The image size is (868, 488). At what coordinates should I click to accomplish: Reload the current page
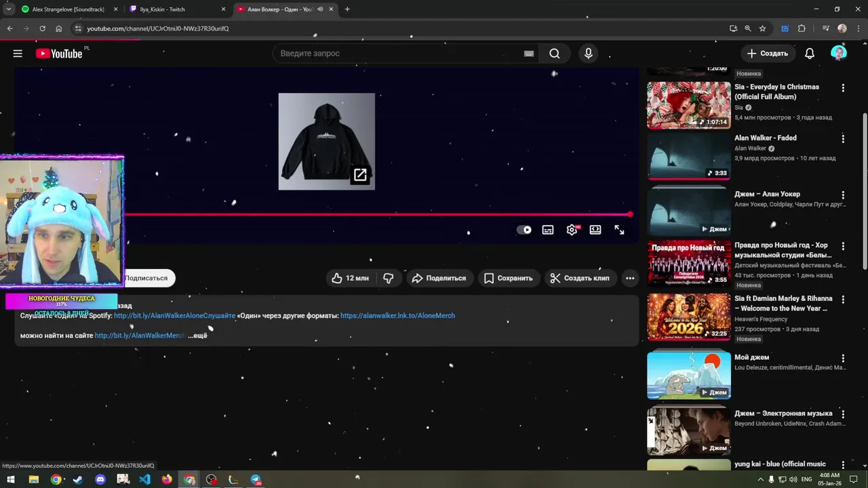(x=42, y=28)
